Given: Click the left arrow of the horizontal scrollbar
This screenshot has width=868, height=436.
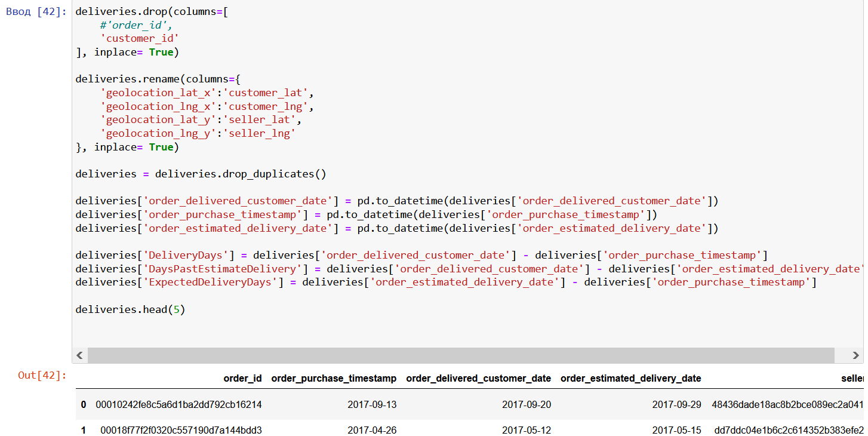Looking at the screenshot, I should tap(79, 355).
